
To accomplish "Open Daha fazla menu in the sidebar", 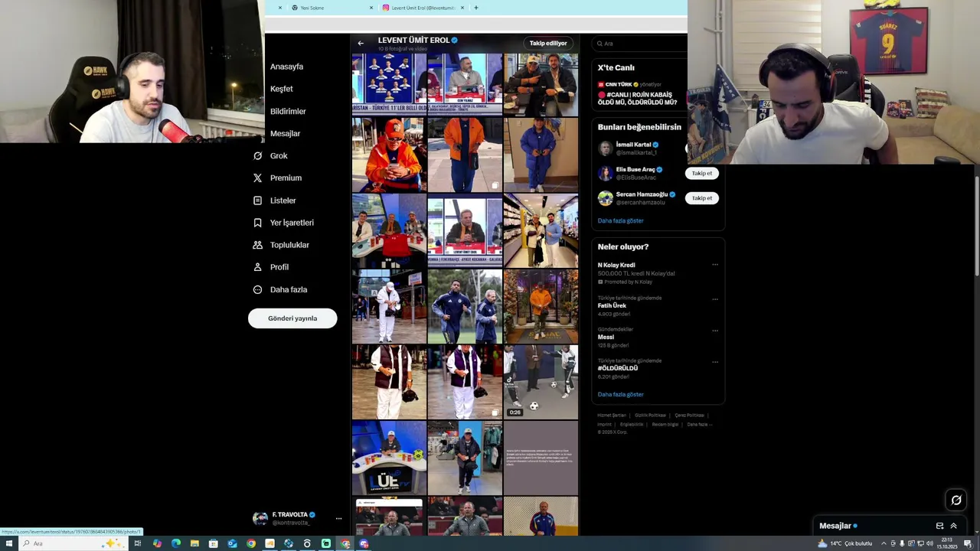I will coord(279,289).
